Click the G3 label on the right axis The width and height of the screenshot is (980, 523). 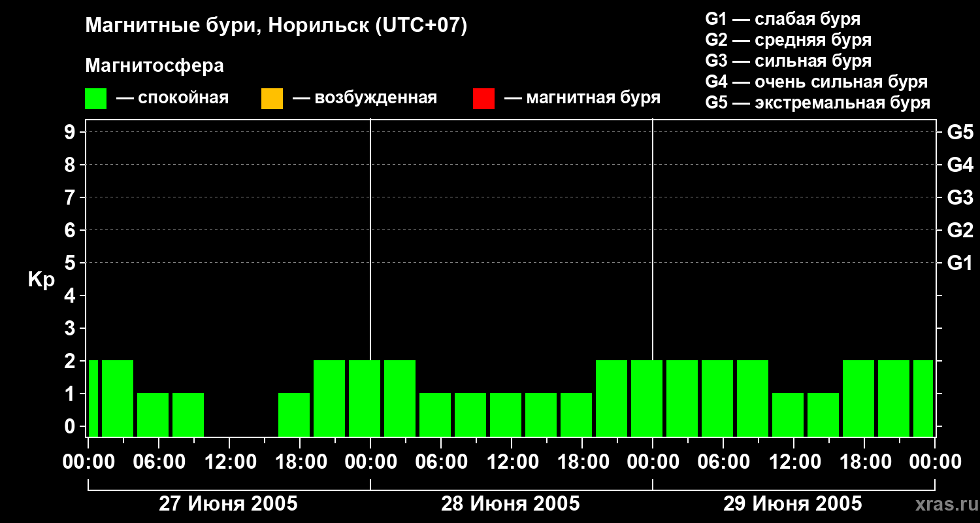pyautogui.click(x=960, y=197)
